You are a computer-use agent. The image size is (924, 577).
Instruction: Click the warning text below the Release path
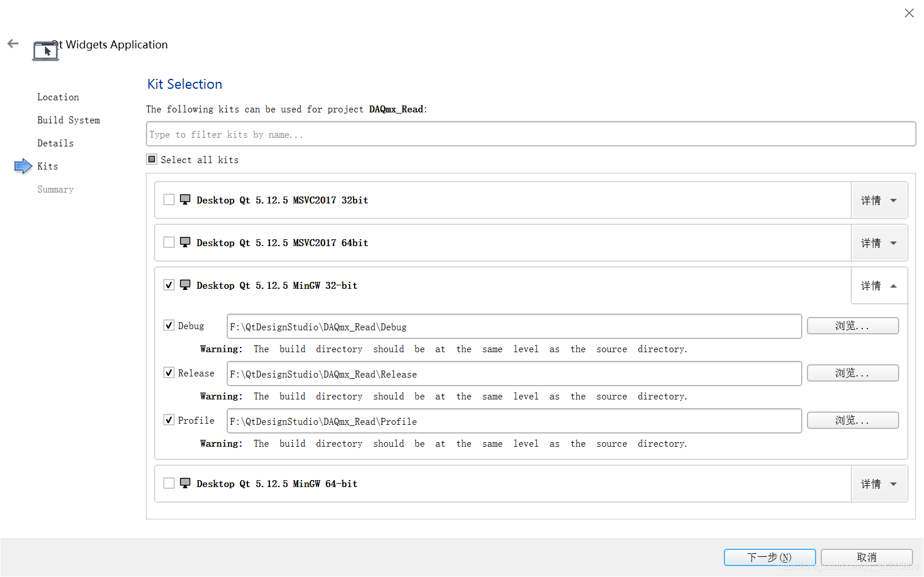coord(444,396)
